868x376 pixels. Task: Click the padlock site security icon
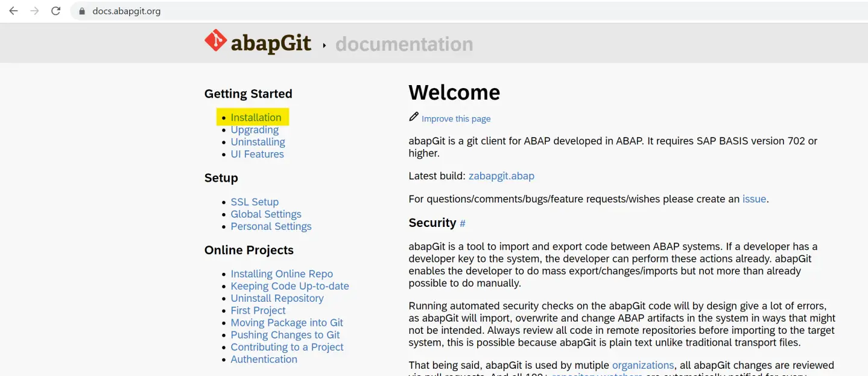pos(82,11)
